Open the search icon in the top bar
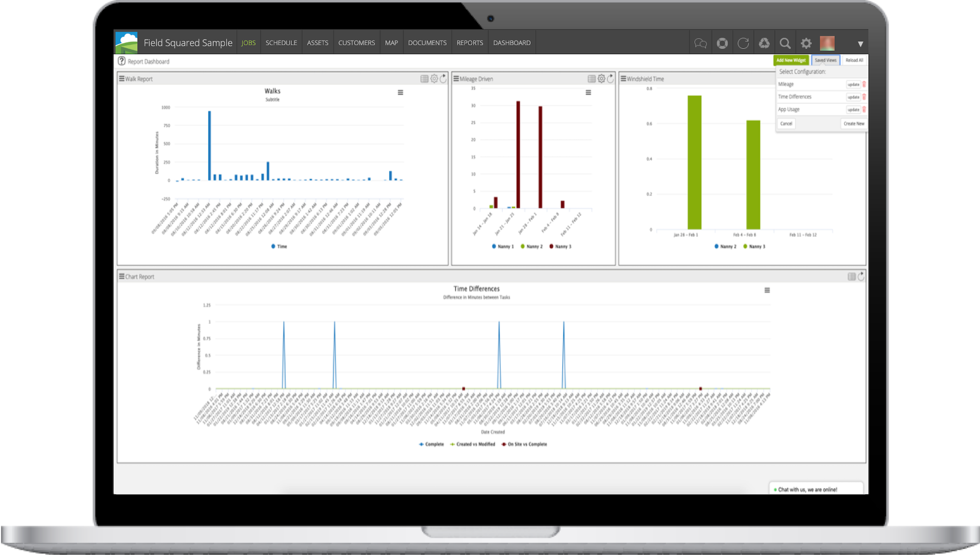Image resolution: width=980 pixels, height=555 pixels. (785, 43)
